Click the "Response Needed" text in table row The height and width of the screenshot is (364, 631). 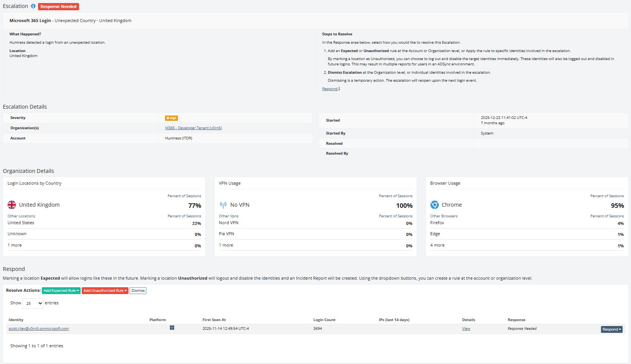click(x=522, y=329)
